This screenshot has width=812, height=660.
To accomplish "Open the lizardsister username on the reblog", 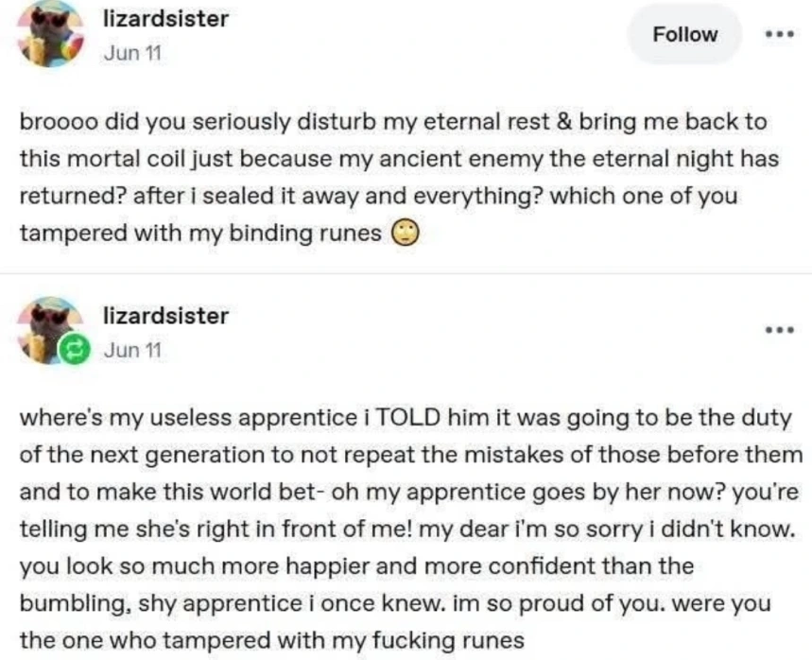I will click(x=164, y=315).
